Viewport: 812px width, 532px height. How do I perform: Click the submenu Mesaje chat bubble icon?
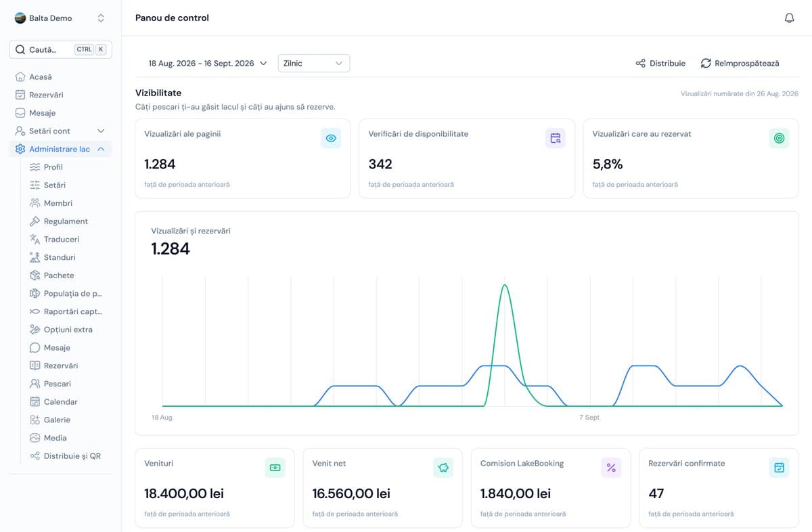35,347
